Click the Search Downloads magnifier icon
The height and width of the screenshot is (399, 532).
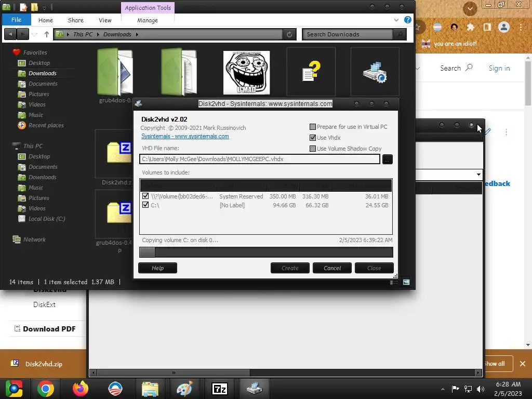400,34
